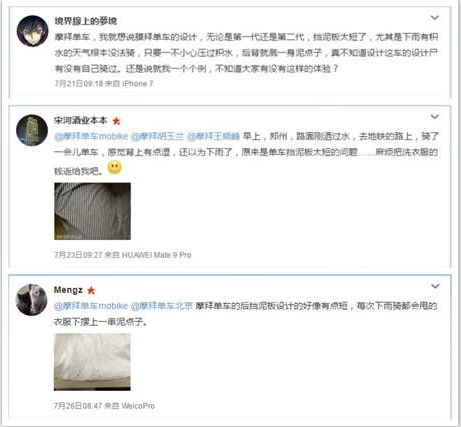Open @摩拜单车mobike mention in second post
Screen dimensions: 461x427
[x=91, y=136]
